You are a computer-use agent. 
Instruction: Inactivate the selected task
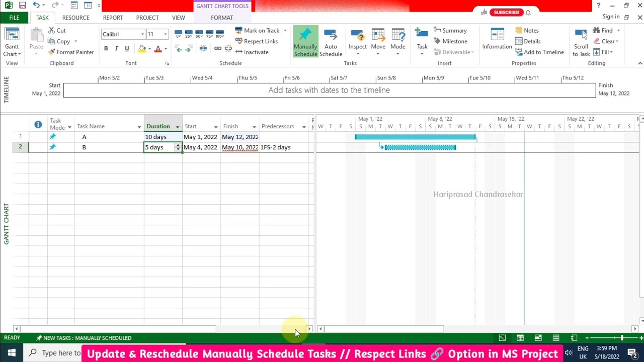click(x=252, y=52)
